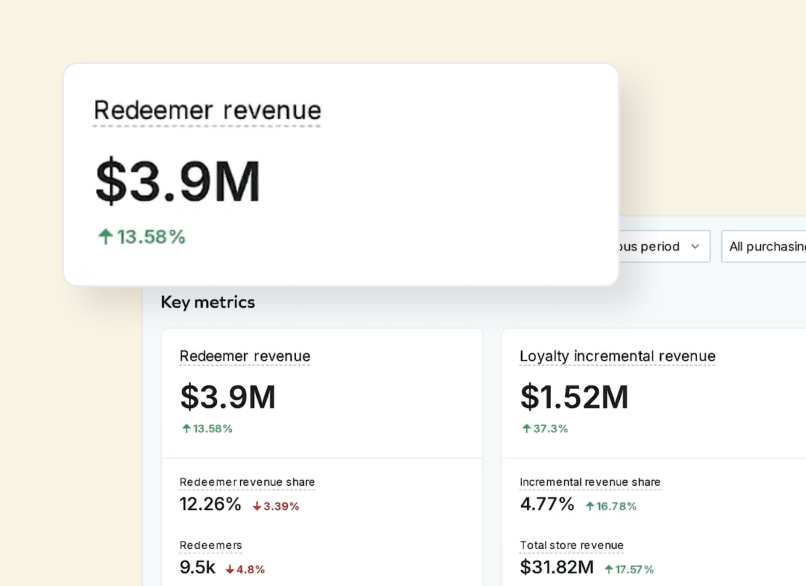The width and height of the screenshot is (806, 586).
Task: Open the Redeemer revenue share metric label
Action: [247, 482]
